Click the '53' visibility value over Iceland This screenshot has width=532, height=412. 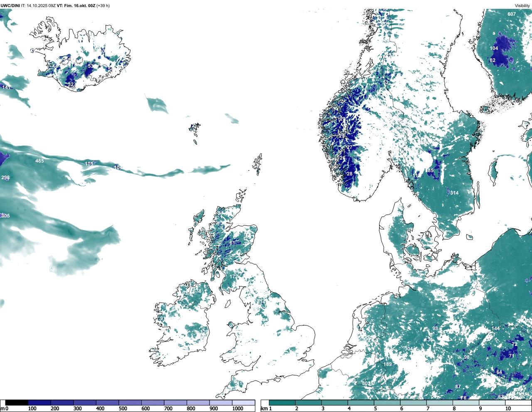pyautogui.click(x=91, y=66)
